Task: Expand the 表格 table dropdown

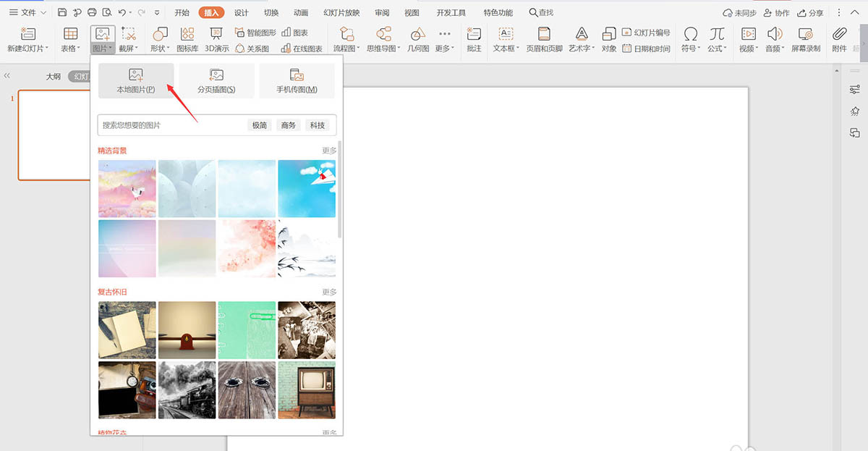Action: 70,40
